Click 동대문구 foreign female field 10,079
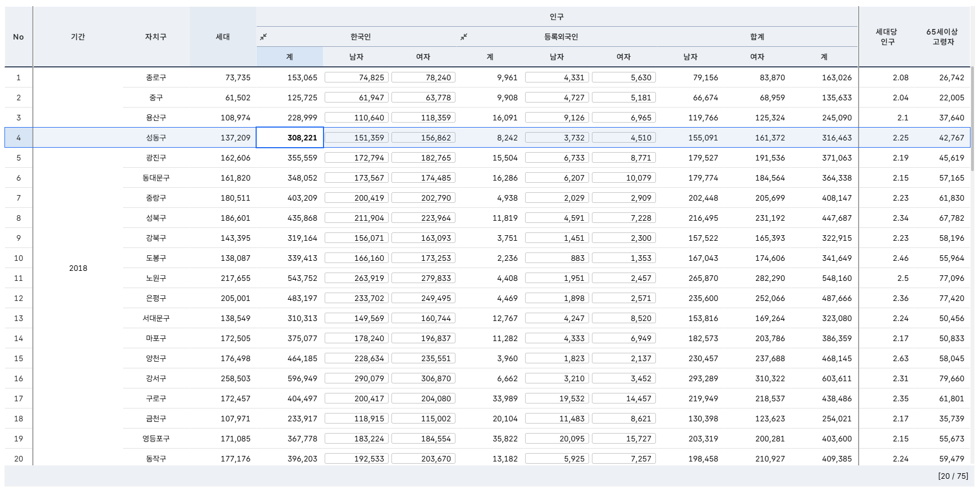Screen dimensions: 980x491 624,178
